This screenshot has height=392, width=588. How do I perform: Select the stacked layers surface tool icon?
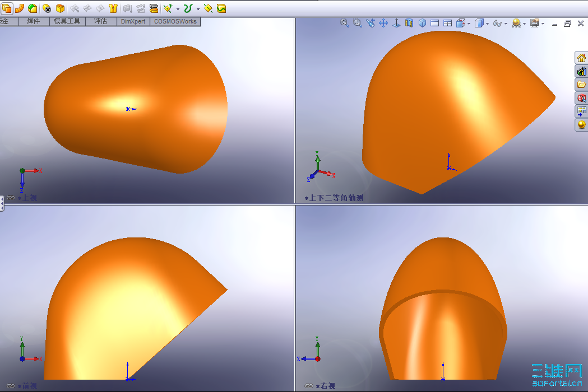pyautogui.click(x=154, y=8)
